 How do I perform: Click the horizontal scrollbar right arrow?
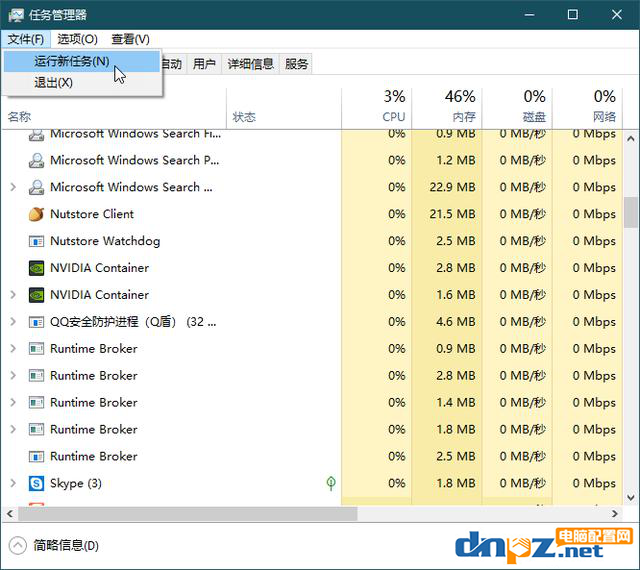click(x=615, y=514)
